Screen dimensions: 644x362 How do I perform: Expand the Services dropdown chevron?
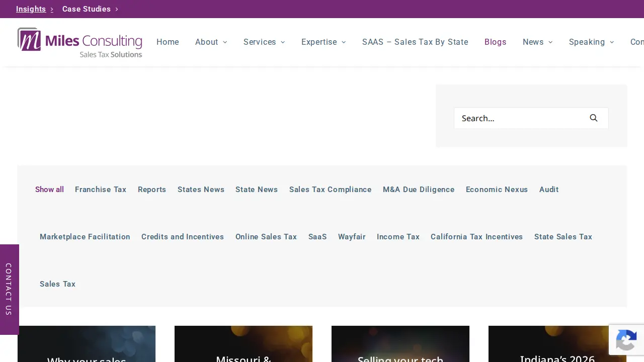pos(283,42)
